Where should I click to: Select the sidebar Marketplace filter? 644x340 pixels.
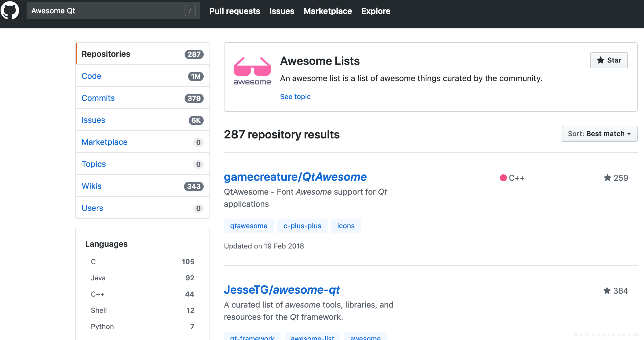(143, 142)
